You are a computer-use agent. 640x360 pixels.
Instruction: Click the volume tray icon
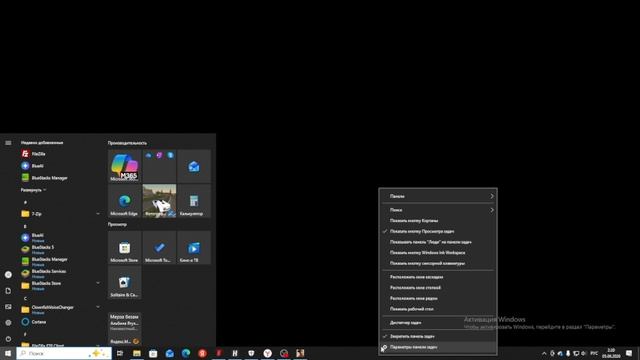583,353
